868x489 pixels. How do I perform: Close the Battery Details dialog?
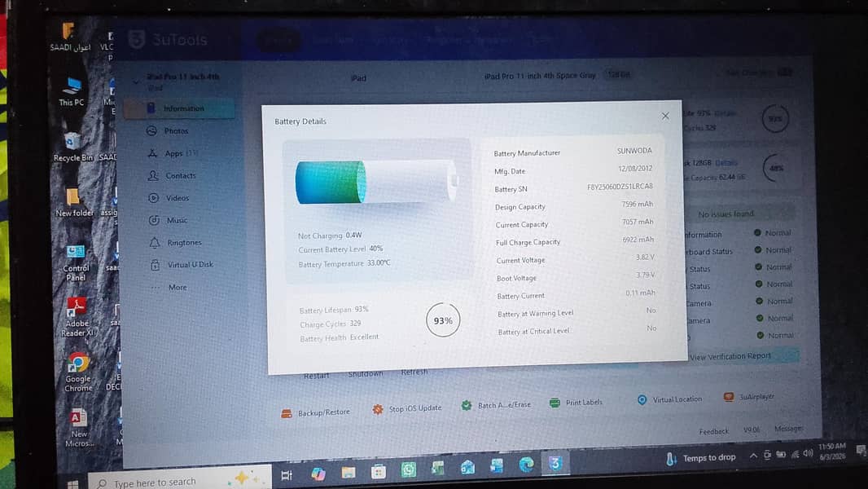pyautogui.click(x=665, y=116)
